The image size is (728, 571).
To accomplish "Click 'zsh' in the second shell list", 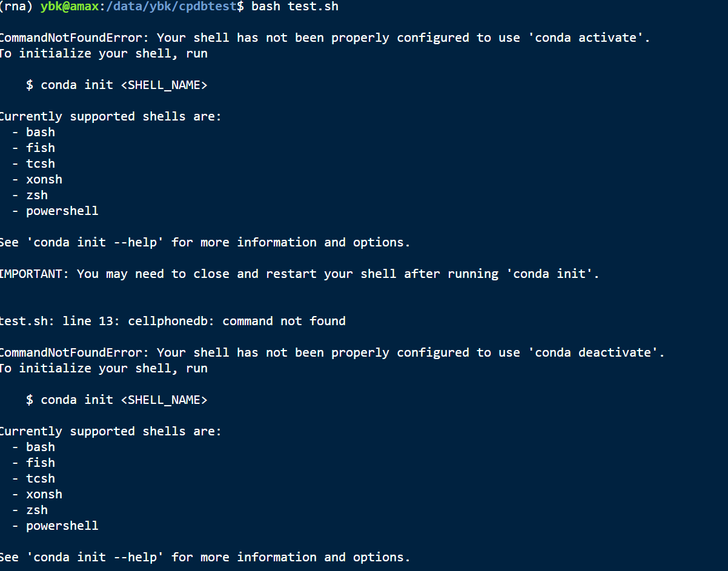I will (x=37, y=510).
